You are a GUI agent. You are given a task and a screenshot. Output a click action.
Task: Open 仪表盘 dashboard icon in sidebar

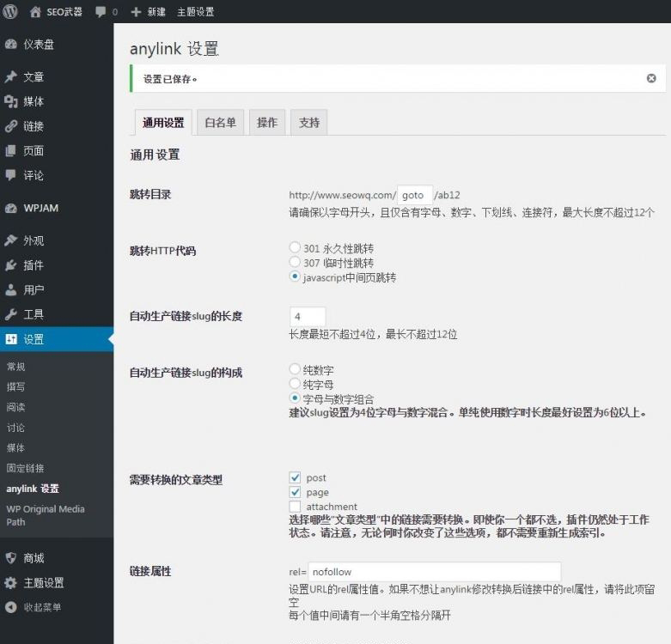pyautogui.click(x=11, y=45)
